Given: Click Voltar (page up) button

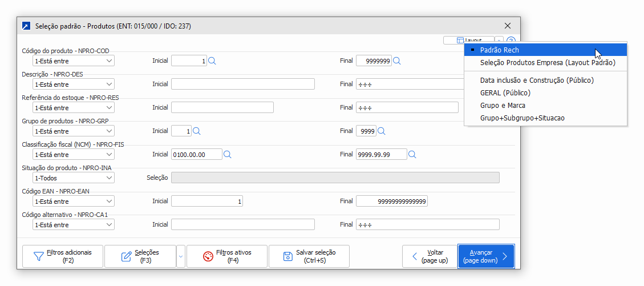Looking at the screenshot, I should [x=430, y=256].
